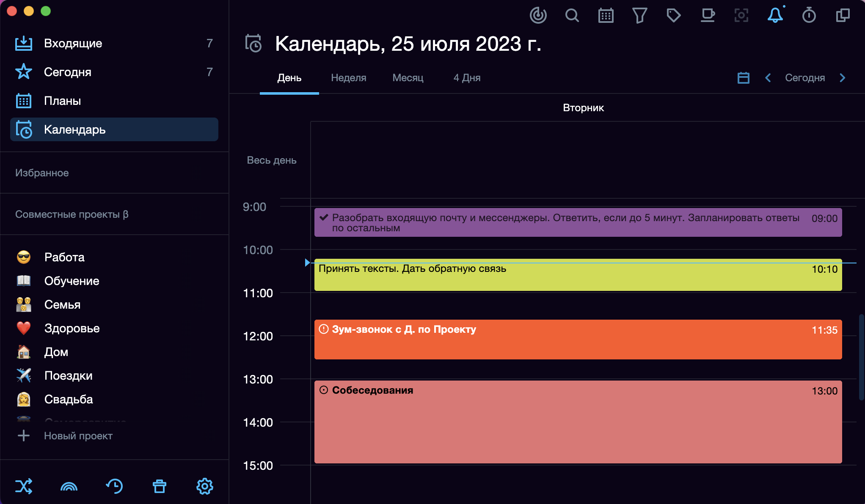Image resolution: width=865 pixels, height=504 pixels.
Task: Click Новый проект button
Action: point(78,436)
